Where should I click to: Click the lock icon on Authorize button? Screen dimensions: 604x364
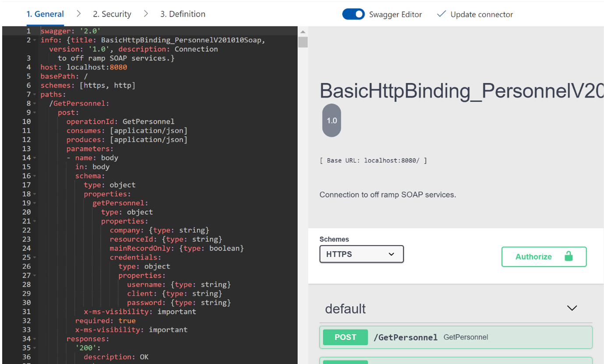pos(569,256)
